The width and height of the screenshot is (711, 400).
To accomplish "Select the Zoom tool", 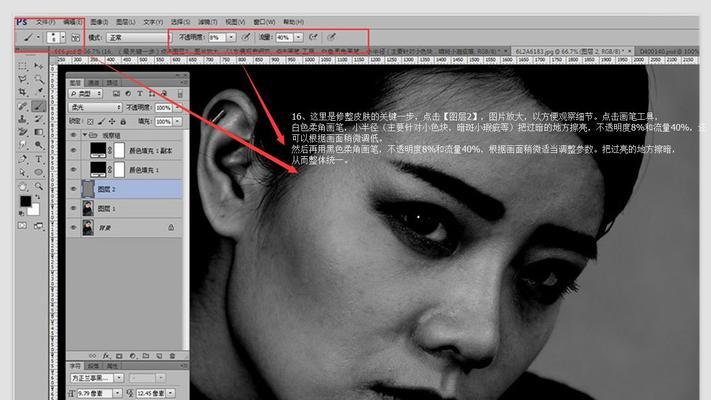I will point(39,186).
